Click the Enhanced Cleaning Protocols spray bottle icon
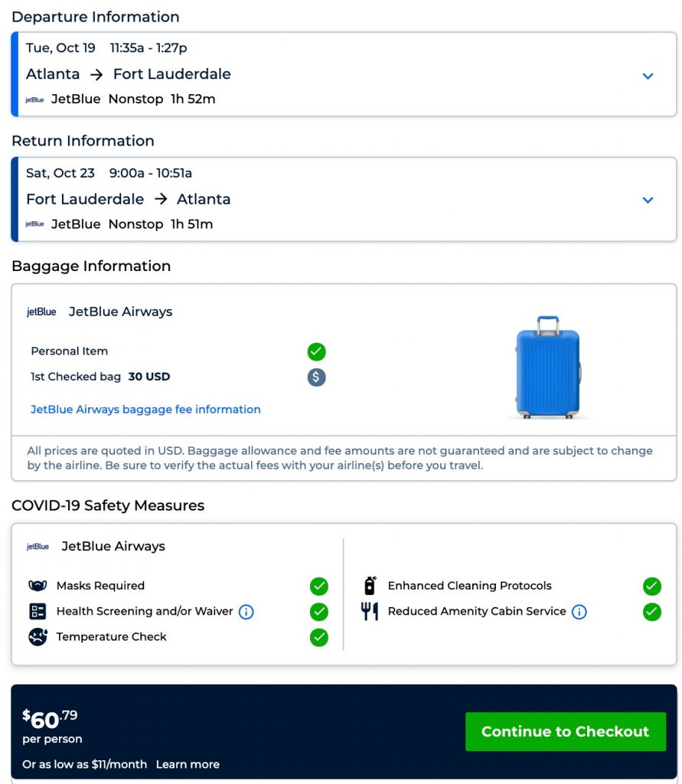 tap(369, 586)
